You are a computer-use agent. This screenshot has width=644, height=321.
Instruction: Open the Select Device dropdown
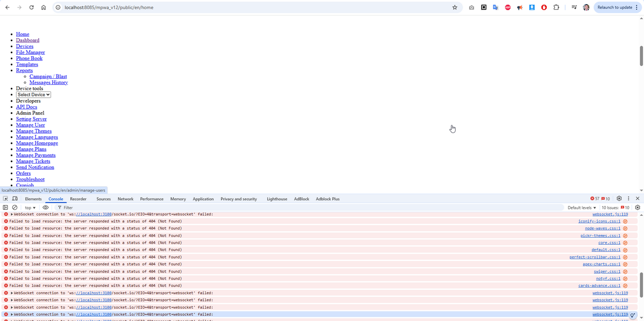33,94
